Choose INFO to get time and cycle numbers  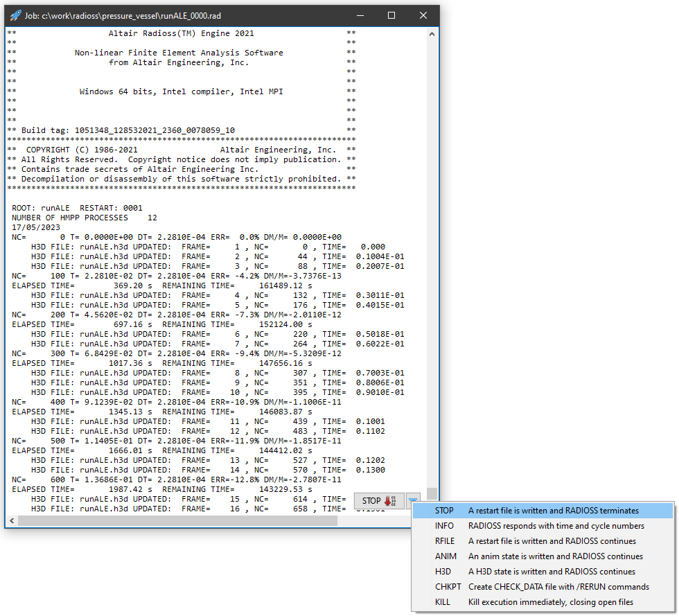[x=543, y=526]
